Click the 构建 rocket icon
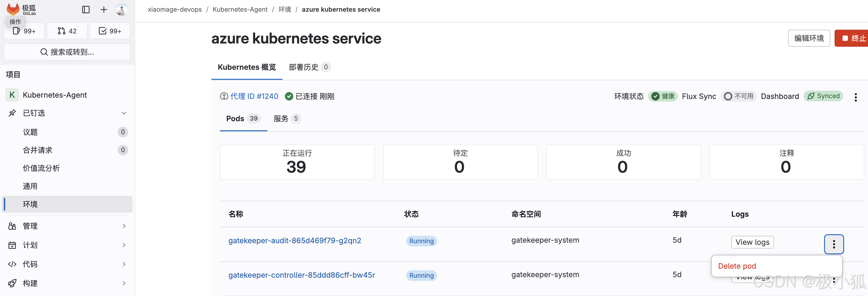The width and height of the screenshot is (868, 296). pos(12,283)
